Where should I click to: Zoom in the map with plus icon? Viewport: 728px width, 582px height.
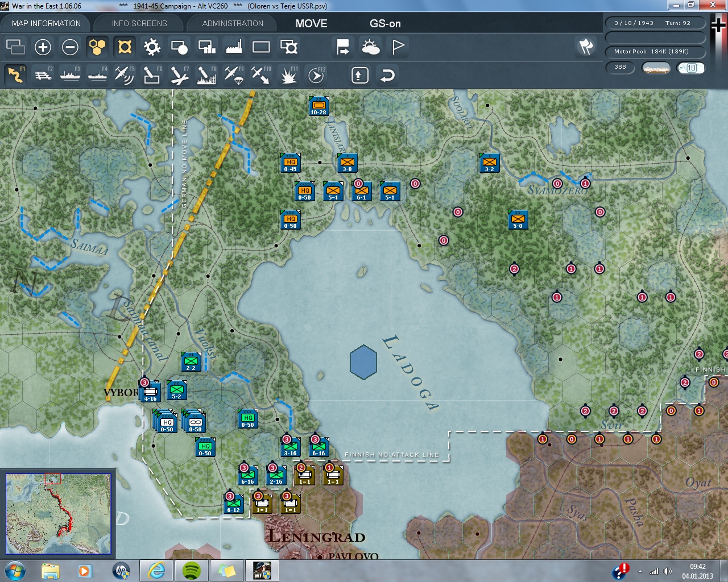point(43,47)
